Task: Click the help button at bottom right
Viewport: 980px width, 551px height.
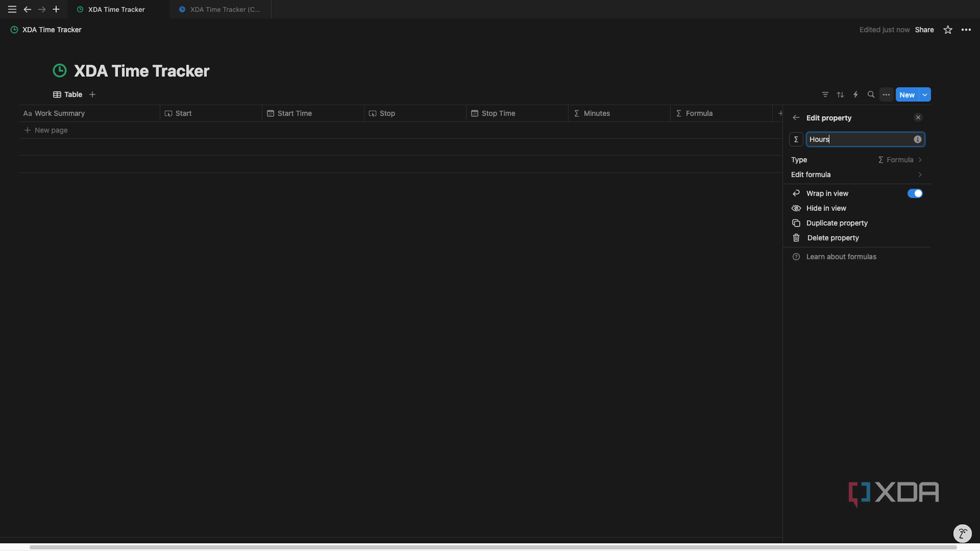Action: coord(962,533)
